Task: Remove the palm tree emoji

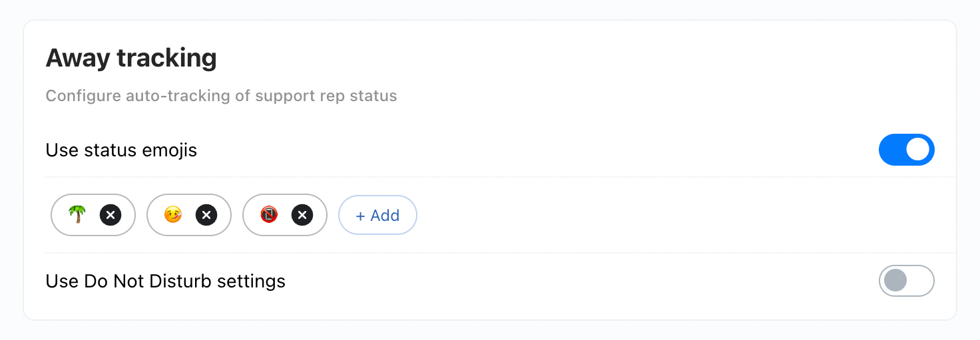Action: pyautogui.click(x=111, y=215)
